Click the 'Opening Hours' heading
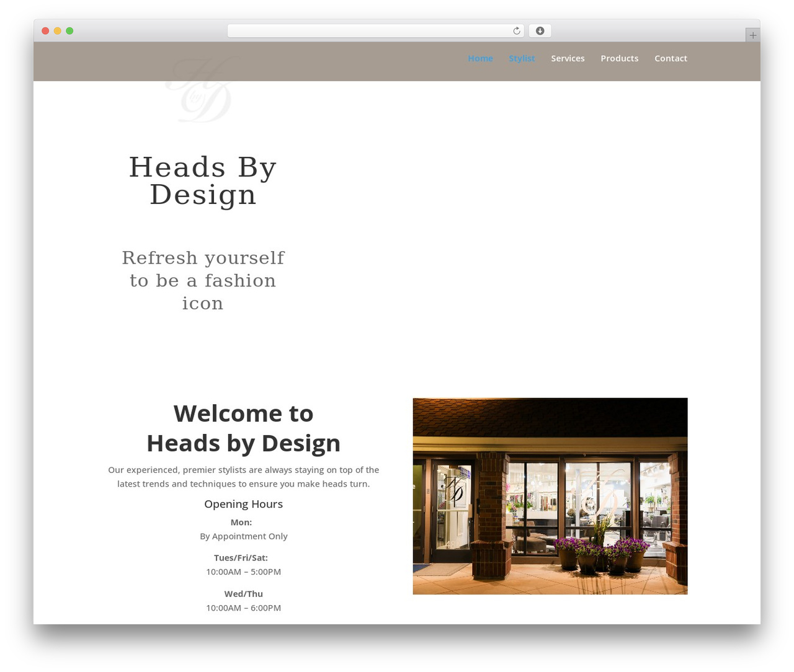The image size is (794, 672). tap(243, 504)
